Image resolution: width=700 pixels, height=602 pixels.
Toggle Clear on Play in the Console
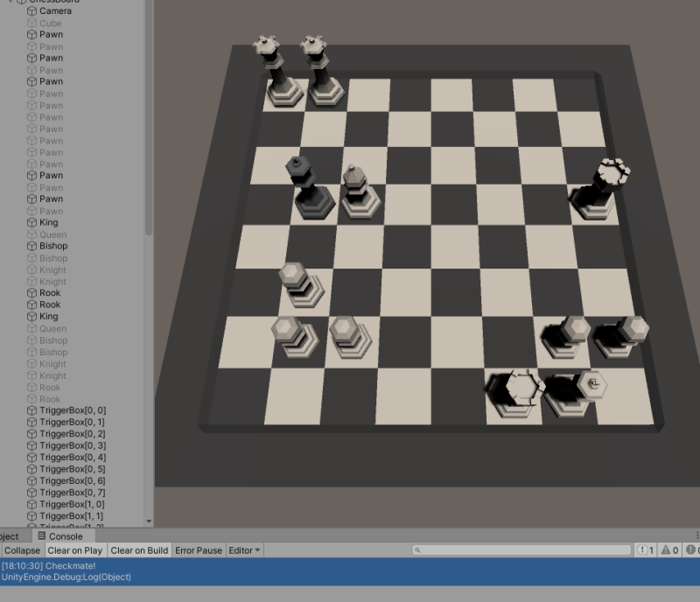(x=75, y=550)
